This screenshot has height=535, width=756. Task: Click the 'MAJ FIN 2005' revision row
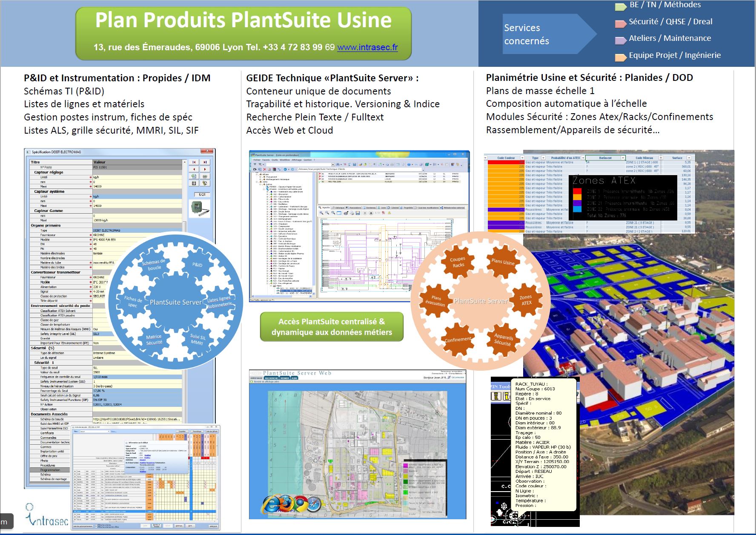click(x=389, y=182)
